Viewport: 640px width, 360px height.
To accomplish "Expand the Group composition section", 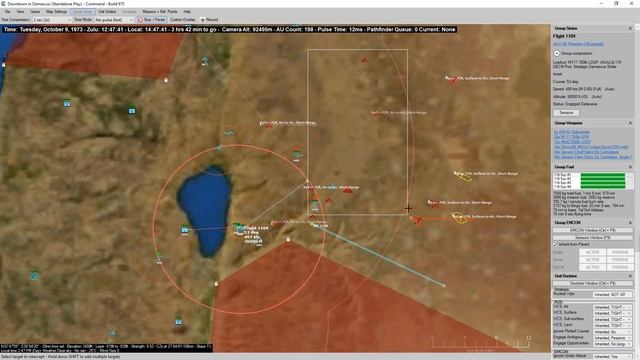I will tap(557, 53).
